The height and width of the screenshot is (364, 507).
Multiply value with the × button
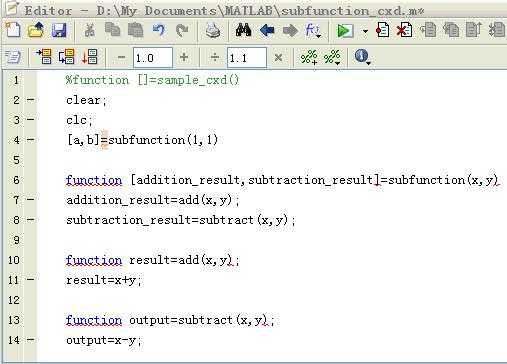click(278, 58)
